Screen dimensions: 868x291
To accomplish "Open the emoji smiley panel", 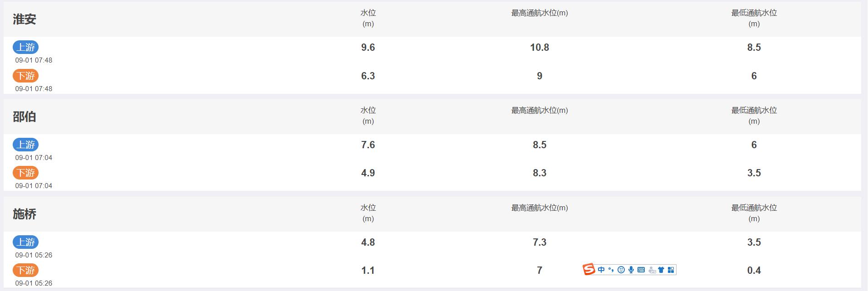I will point(621,270).
